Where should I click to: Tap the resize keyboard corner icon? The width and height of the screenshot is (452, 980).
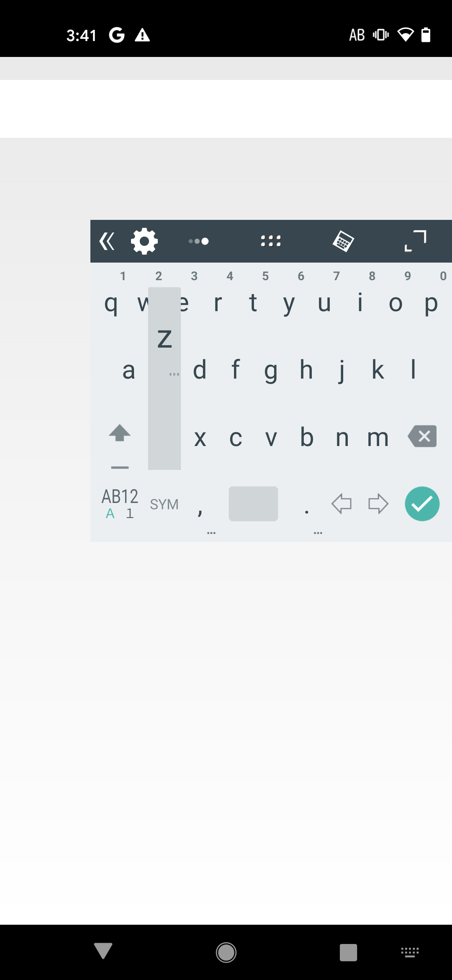point(415,241)
